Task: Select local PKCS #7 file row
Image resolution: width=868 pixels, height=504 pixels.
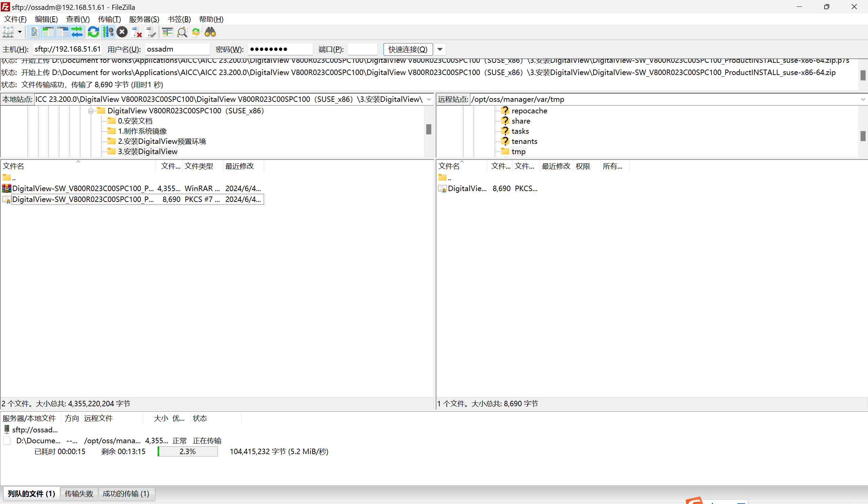Action: [133, 199]
